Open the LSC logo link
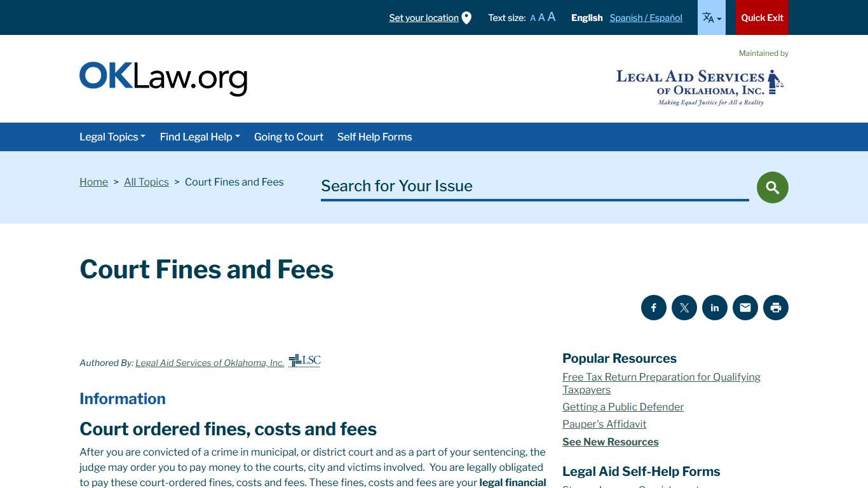The height and width of the screenshot is (488, 868). pyautogui.click(x=304, y=360)
